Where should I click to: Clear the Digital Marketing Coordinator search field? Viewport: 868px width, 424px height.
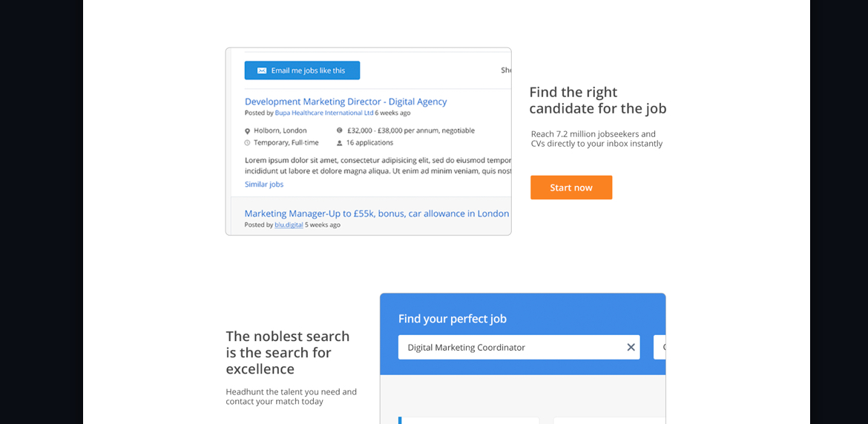pos(631,347)
